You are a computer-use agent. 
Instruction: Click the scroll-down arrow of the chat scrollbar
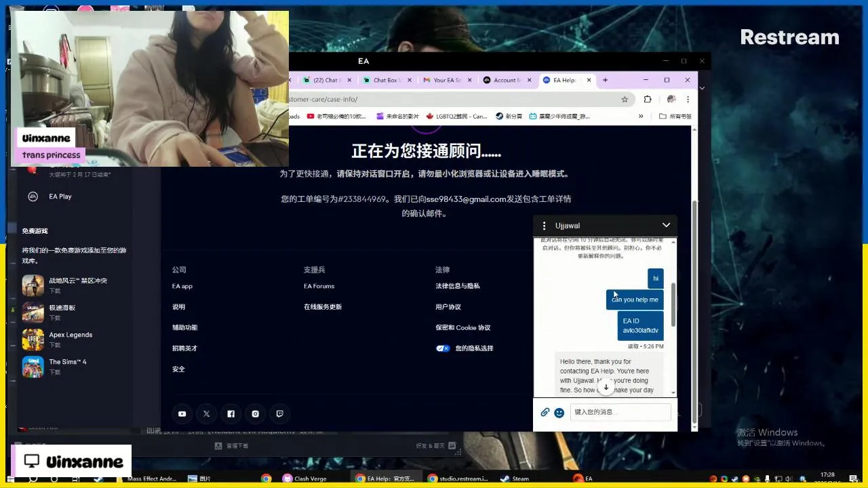pyautogui.click(x=673, y=392)
